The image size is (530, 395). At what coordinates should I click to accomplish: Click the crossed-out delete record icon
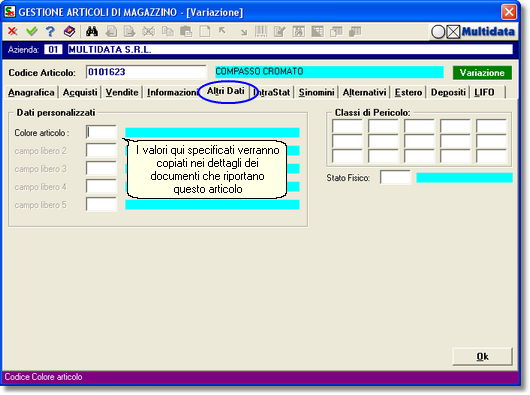[x=148, y=32]
